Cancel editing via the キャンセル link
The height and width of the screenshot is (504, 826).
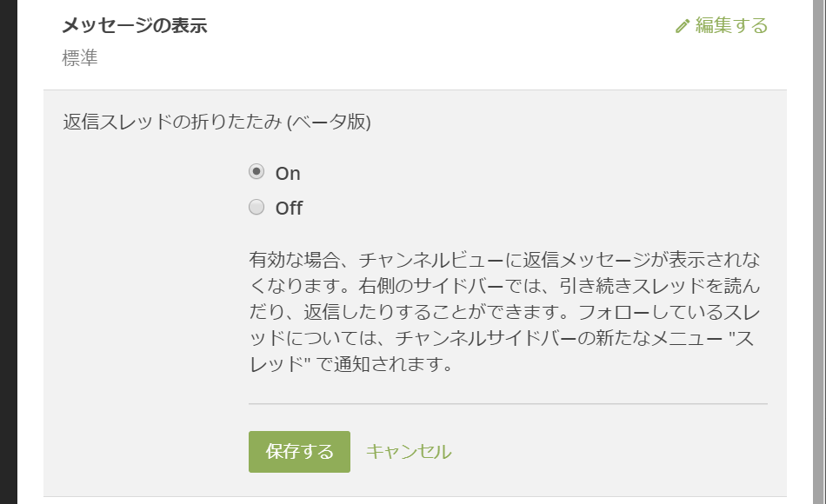pos(409,451)
